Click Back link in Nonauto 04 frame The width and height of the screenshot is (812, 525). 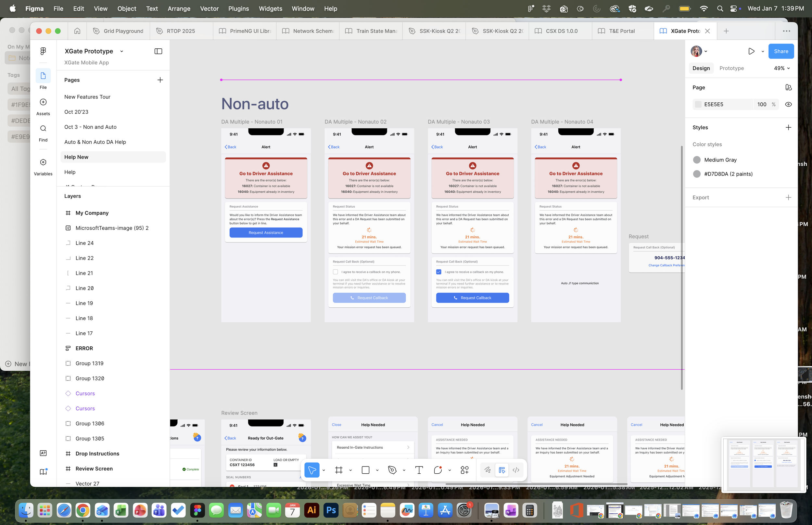click(x=540, y=147)
